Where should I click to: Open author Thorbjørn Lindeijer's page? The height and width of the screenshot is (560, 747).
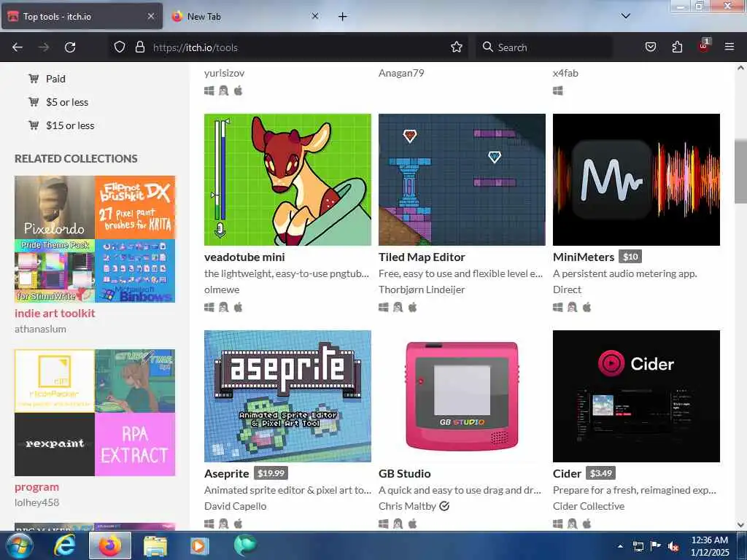tap(422, 289)
